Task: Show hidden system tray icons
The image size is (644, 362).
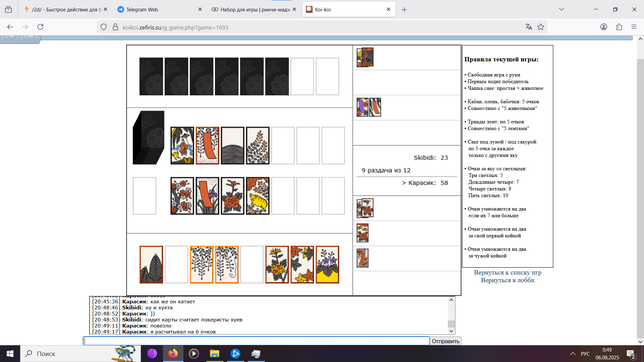Action: point(573,354)
